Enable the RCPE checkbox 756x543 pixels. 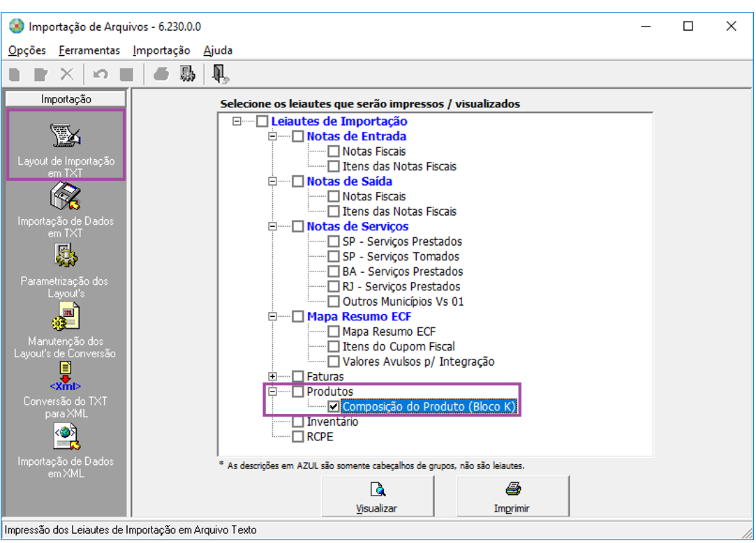(298, 437)
